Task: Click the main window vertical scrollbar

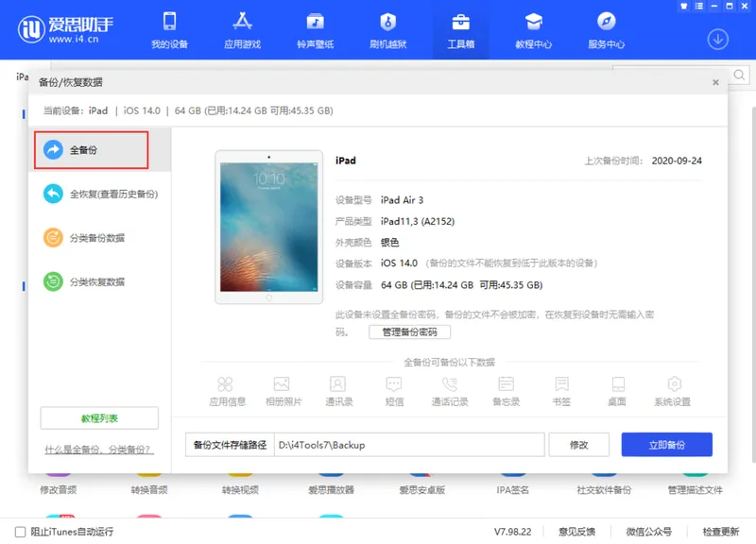Action: point(753,284)
